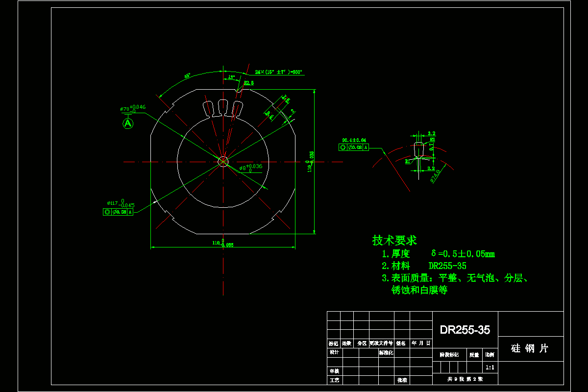The width and height of the screenshot is (588, 392).
Task: Select the upper '3.2' slot width dimension
Action: click(x=431, y=133)
